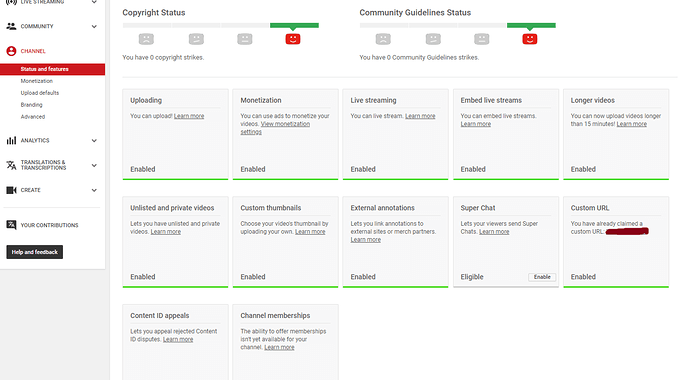Click Enabled status in Longer videos card
690x380 pixels.
click(583, 169)
